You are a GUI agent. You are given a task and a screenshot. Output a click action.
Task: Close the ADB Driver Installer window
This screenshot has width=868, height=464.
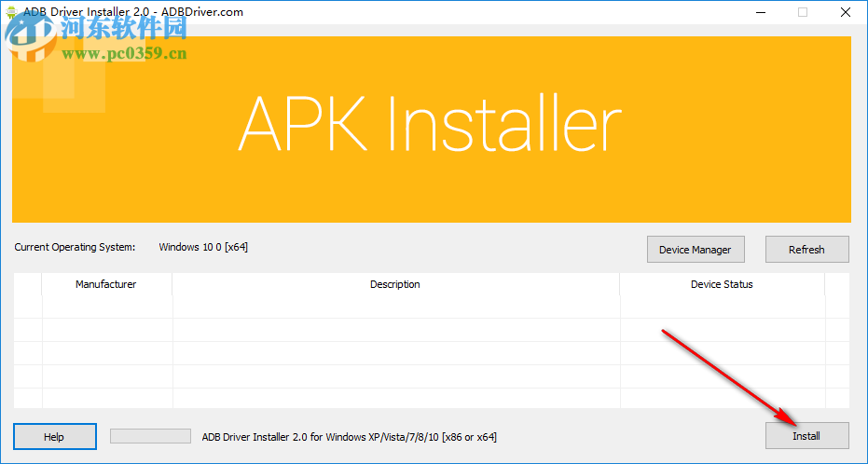846,12
